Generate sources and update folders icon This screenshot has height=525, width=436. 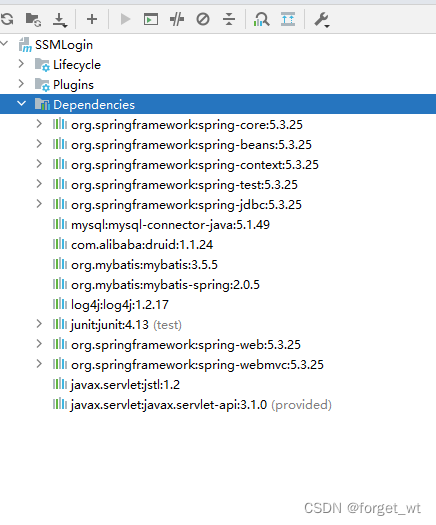tap(33, 19)
